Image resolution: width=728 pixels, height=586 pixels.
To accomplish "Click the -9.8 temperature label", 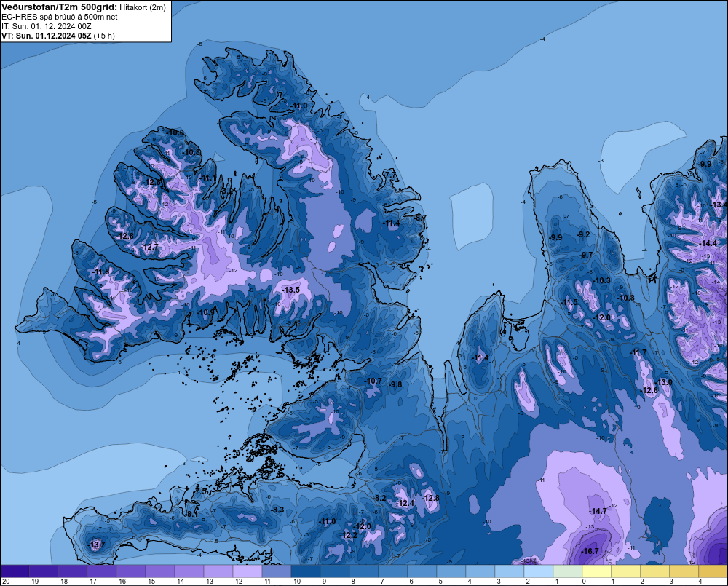I will pyautogui.click(x=396, y=384).
